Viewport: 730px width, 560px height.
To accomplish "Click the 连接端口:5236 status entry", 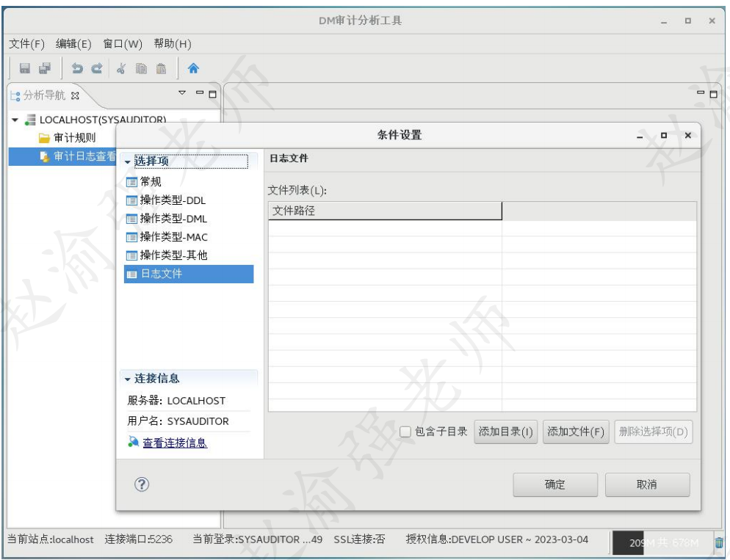I will [x=138, y=539].
